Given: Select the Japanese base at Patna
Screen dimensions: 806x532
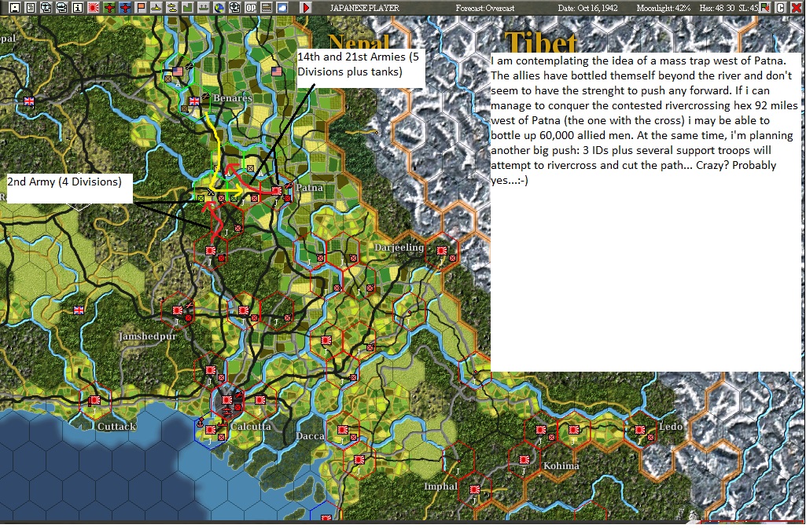Looking at the screenshot, I should 277,190.
